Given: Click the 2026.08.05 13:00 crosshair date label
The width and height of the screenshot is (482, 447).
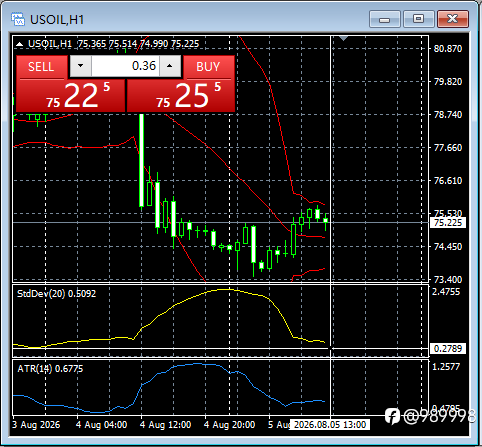Looking at the screenshot, I should tap(330, 425).
